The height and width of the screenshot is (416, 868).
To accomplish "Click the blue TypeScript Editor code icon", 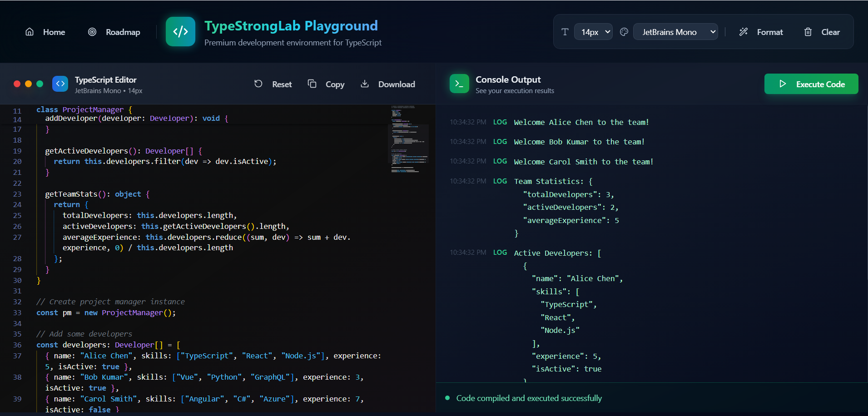I will point(60,84).
